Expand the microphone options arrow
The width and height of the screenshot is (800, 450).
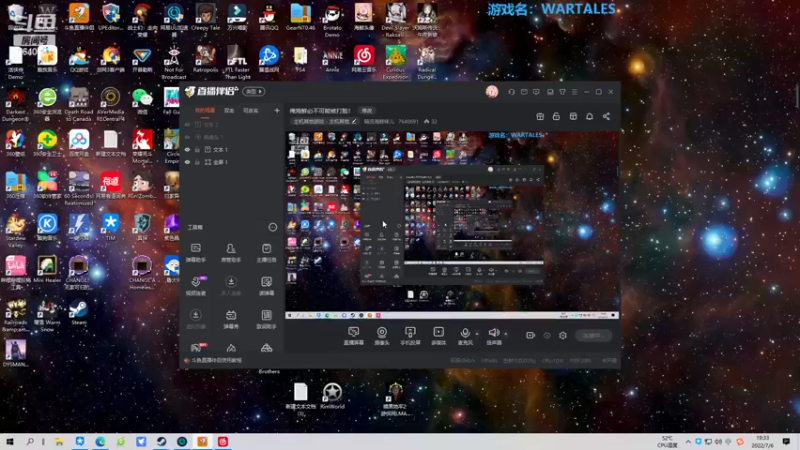[477, 334]
